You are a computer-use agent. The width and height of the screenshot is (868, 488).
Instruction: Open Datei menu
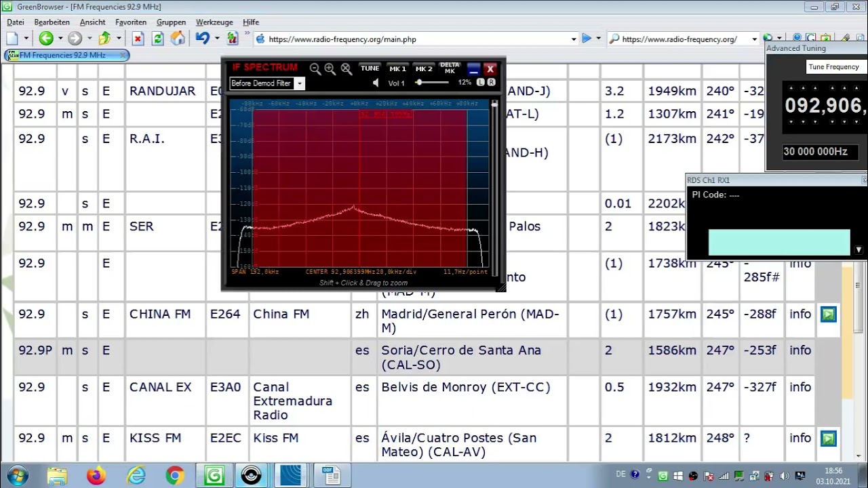pyautogui.click(x=16, y=22)
